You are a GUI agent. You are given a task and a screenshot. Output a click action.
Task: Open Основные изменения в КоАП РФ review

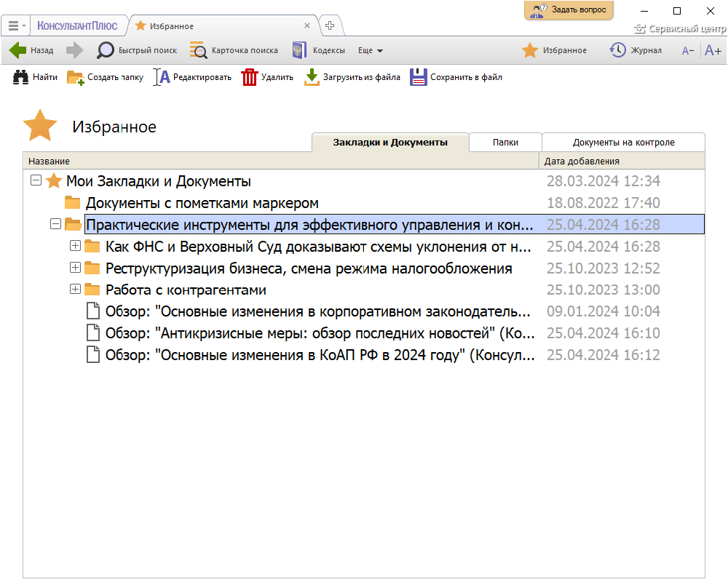pyautogui.click(x=320, y=355)
